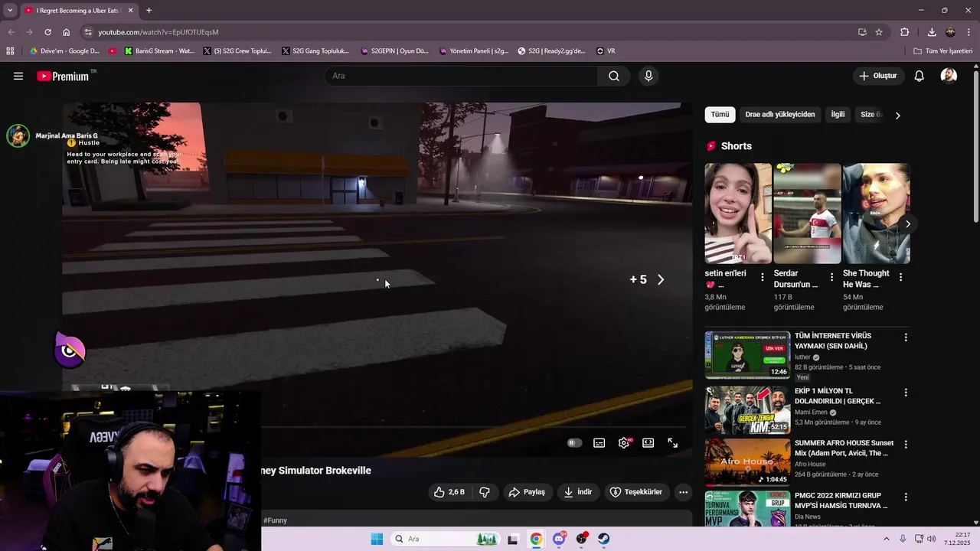Open Chrome apps grid in bookmarks bar
Image resolution: width=980 pixels, height=551 pixels.
10,51
